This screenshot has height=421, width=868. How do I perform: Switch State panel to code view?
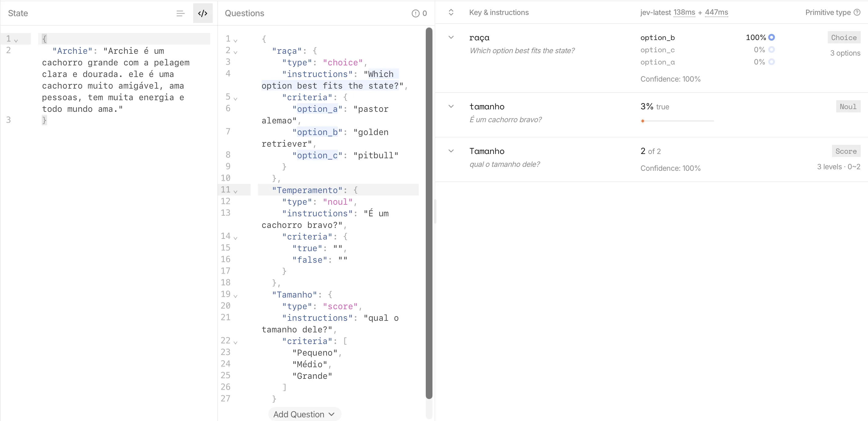click(203, 13)
